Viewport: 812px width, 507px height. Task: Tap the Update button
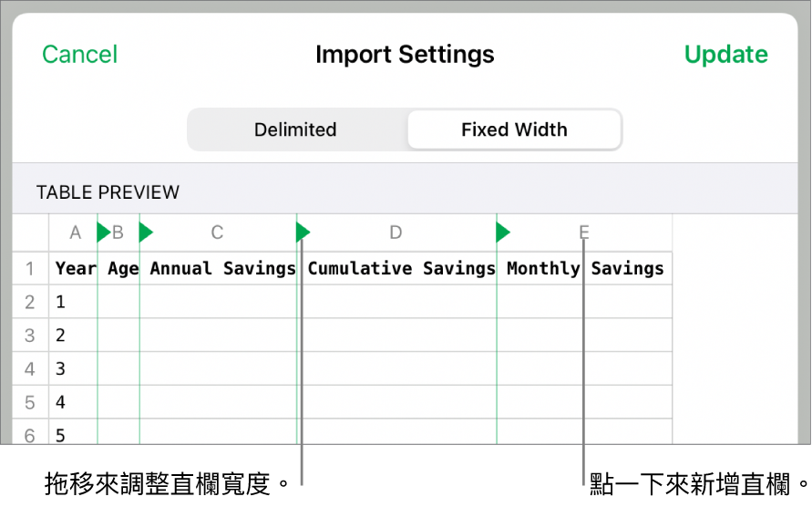[x=725, y=55]
